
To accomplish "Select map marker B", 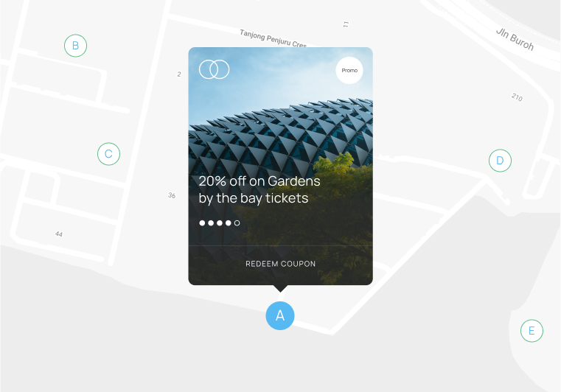I will click(75, 46).
